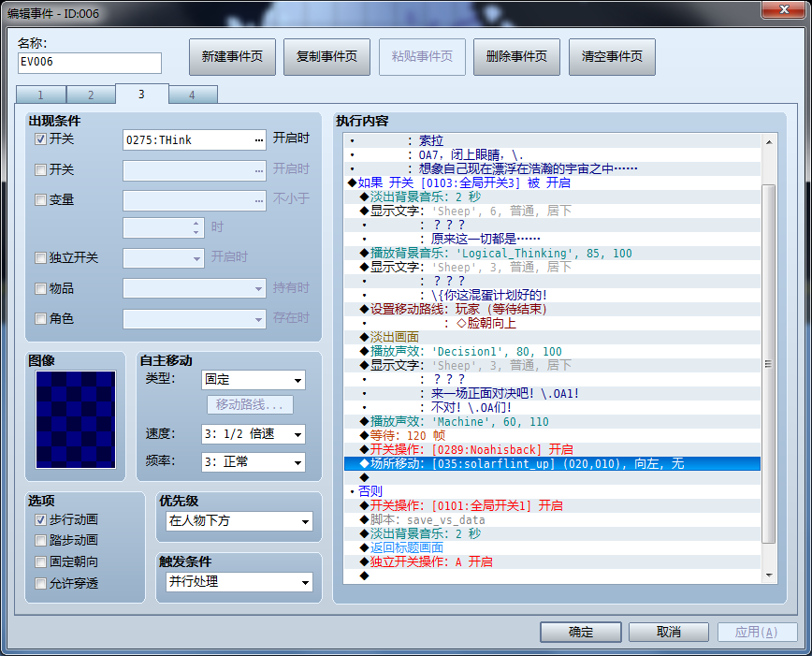Select 开关操作 [0101:全局开关1] 开启 line
This screenshot has width=812, height=656.
[x=552, y=505]
